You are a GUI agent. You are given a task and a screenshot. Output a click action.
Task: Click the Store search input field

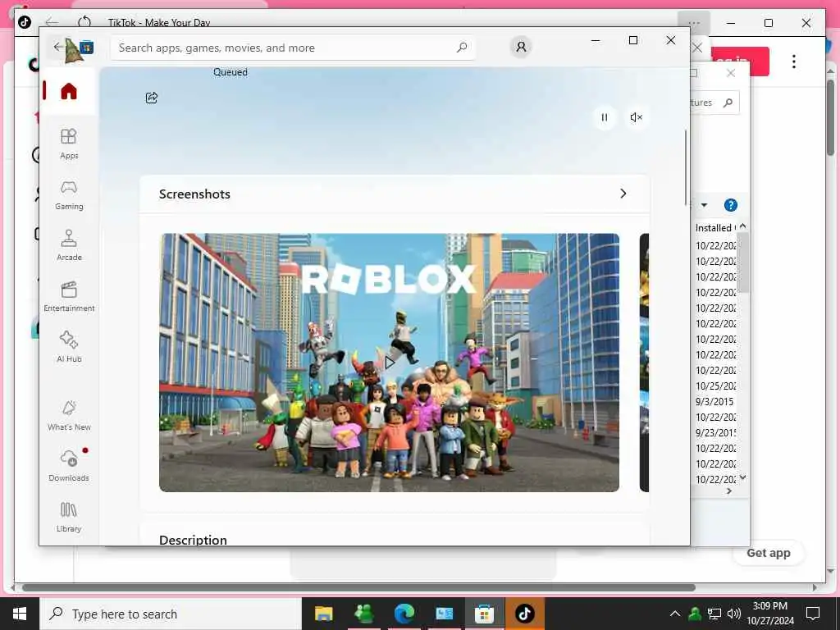pyautogui.click(x=293, y=48)
